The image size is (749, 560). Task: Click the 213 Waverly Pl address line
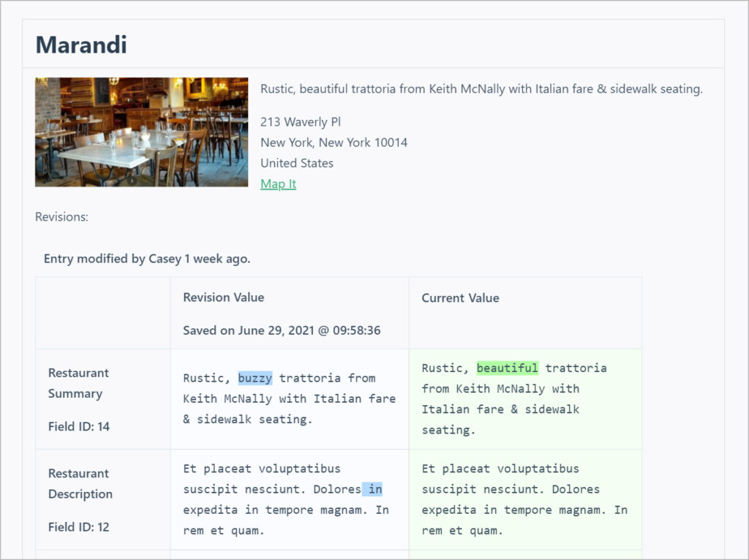click(x=301, y=122)
